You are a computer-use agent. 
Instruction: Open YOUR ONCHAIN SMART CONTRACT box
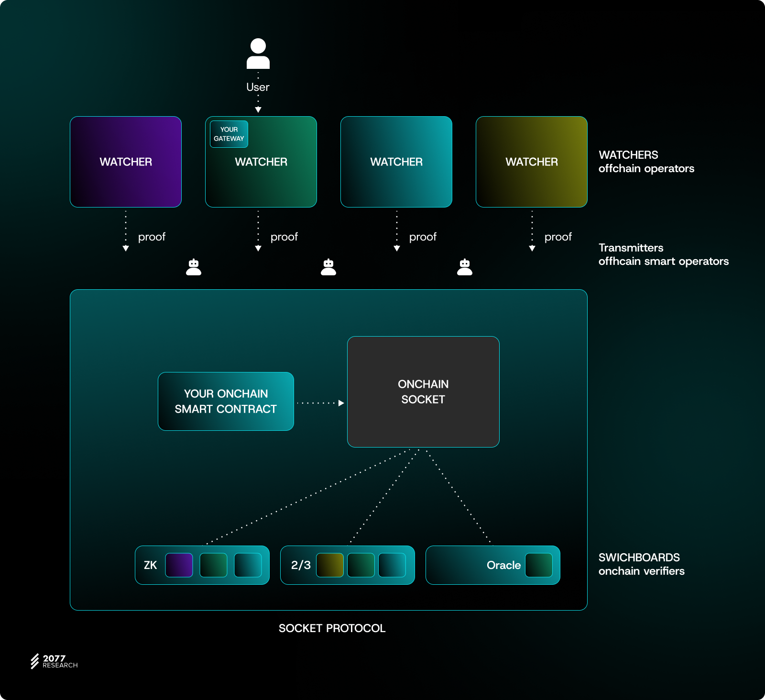coord(226,401)
